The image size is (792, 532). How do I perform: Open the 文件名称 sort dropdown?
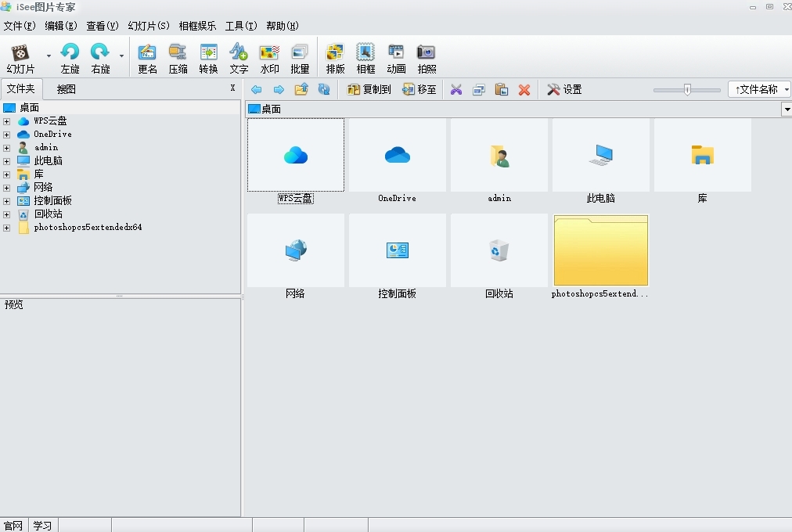point(758,88)
